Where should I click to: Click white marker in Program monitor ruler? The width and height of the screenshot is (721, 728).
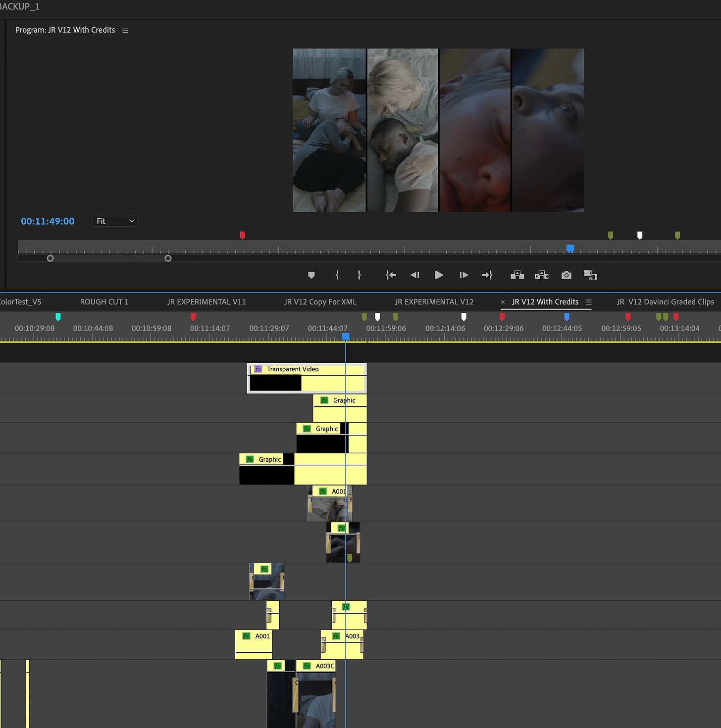[640, 236]
